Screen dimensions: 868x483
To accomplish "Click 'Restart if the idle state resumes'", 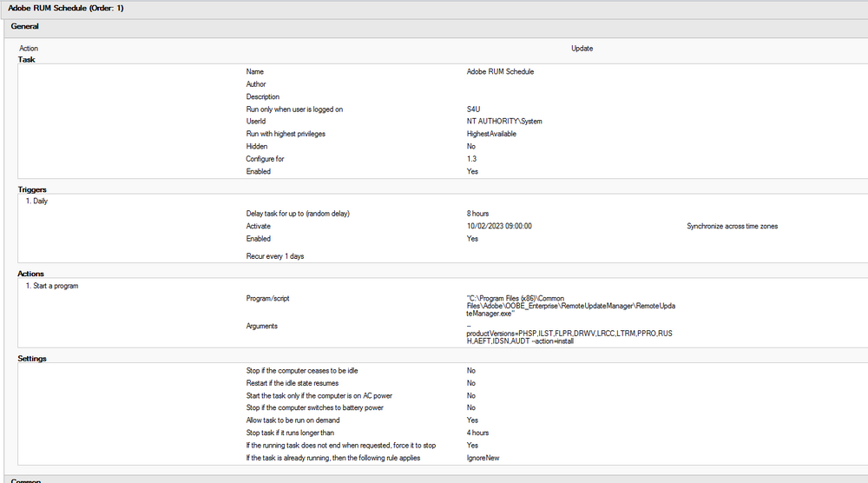I will [293, 383].
